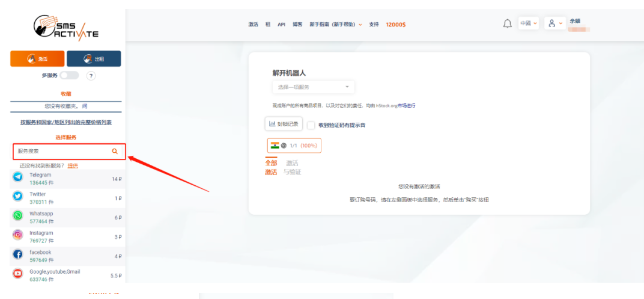Click the orange 激活 button in sidebar
The height and width of the screenshot is (299, 644).
pyautogui.click(x=37, y=59)
